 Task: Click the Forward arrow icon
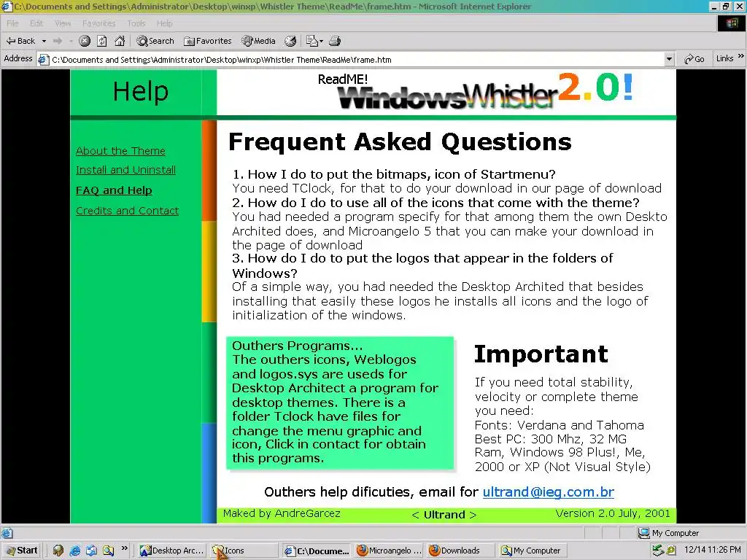pos(58,41)
